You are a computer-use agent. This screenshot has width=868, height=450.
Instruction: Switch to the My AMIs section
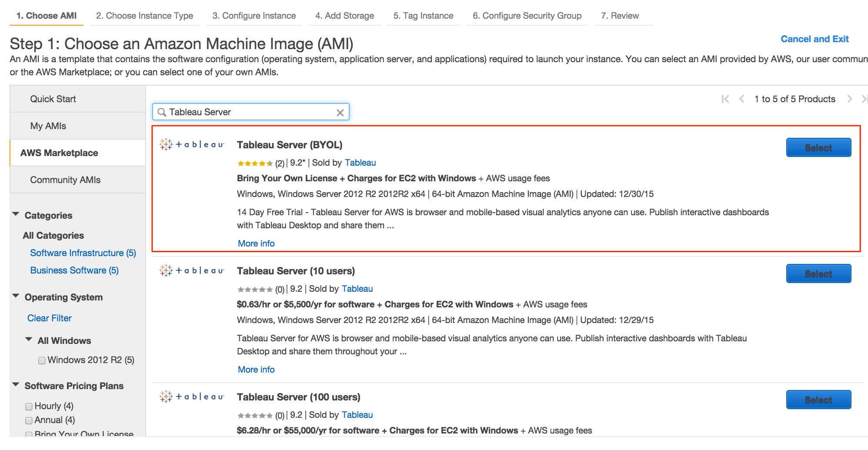pos(78,126)
